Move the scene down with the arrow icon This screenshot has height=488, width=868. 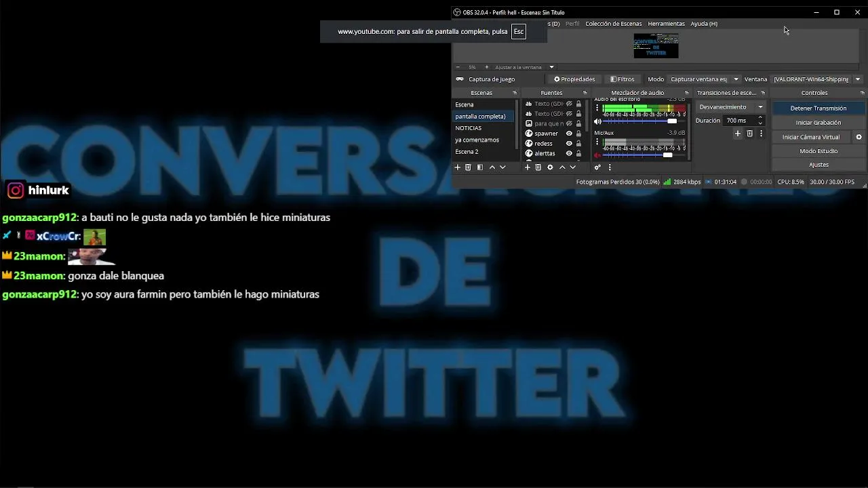(502, 167)
